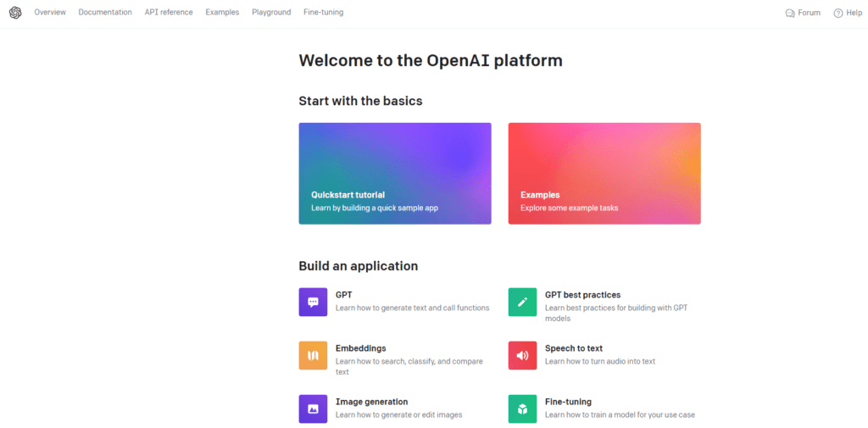The image size is (868, 428).
Task: Click 'Learn how to search, classify, and compare text'
Action: [x=409, y=366]
